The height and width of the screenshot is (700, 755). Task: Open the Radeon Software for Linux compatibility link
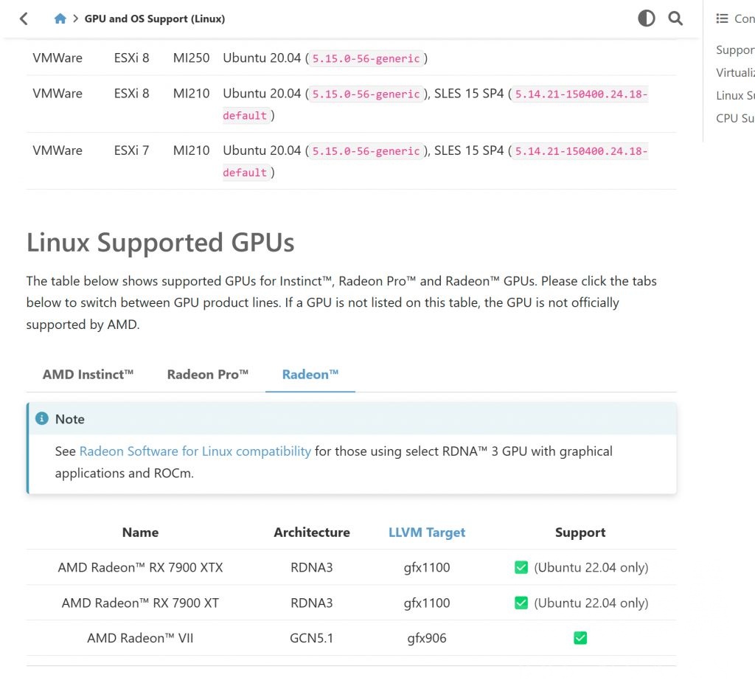[195, 451]
